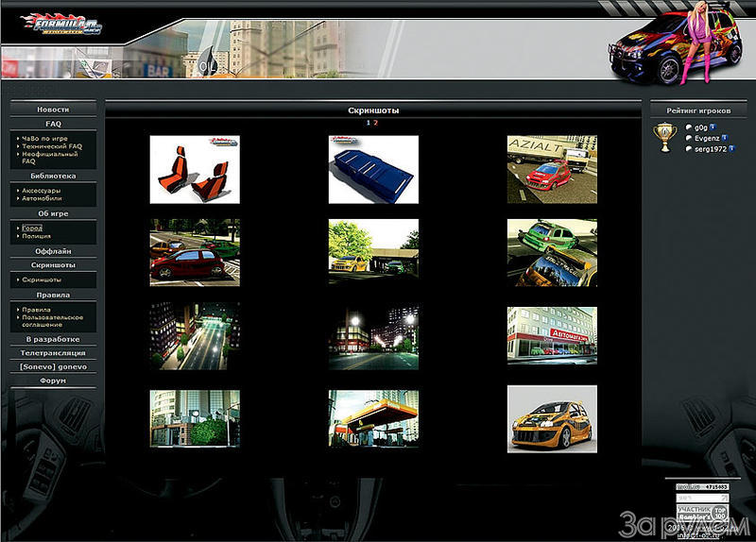Open player g0g's profile
This screenshot has width=756, height=542.
click(701, 127)
